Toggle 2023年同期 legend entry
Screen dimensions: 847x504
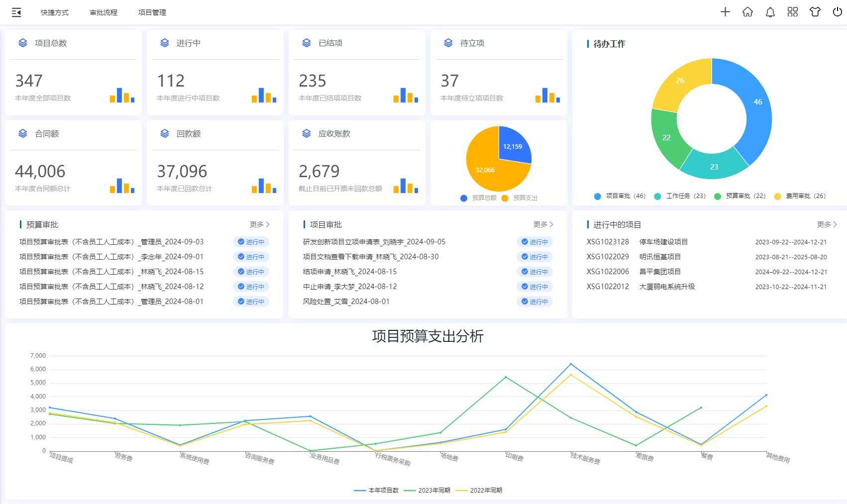coord(427,490)
